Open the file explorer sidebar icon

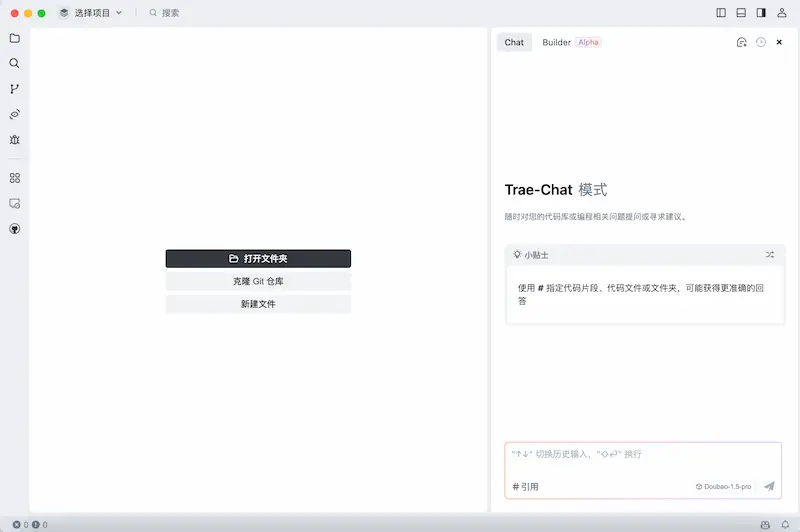(x=15, y=38)
